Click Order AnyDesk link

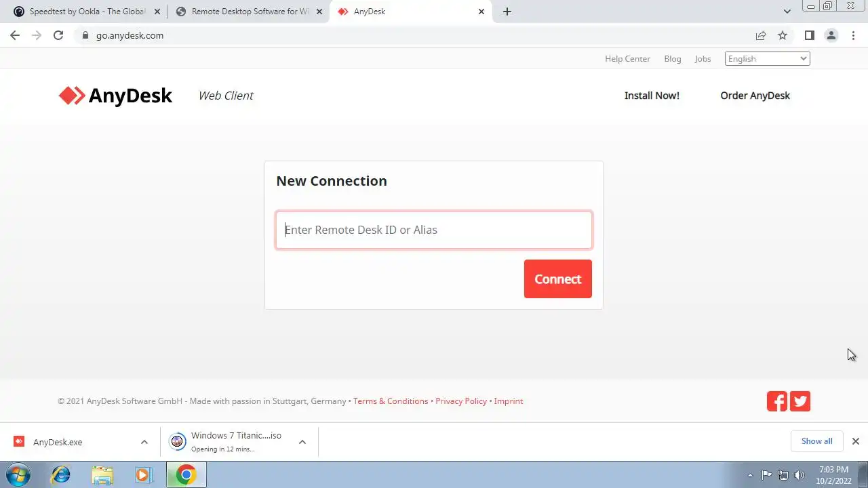(755, 96)
